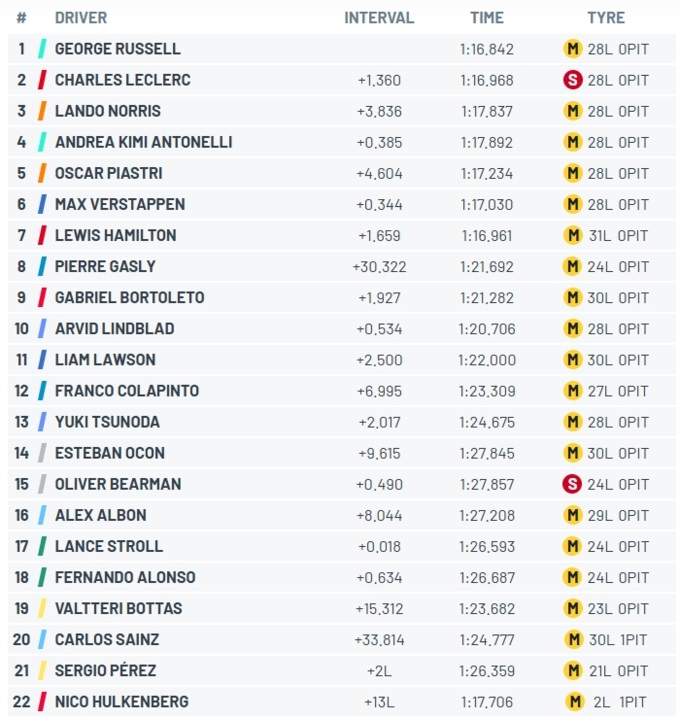Viewport: 680px width, 719px height.
Task: Select Andrea Kimi Antonelli's name
Action: tap(144, 142)
